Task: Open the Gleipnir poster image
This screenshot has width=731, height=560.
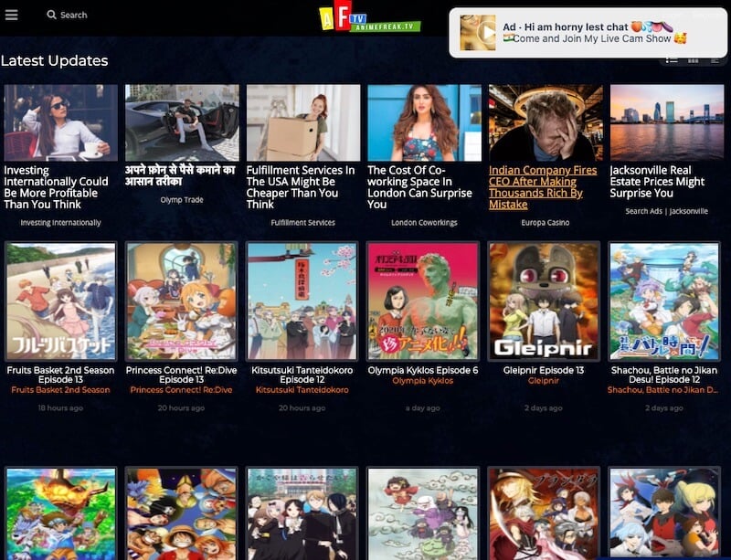Action: click(544, 301)
